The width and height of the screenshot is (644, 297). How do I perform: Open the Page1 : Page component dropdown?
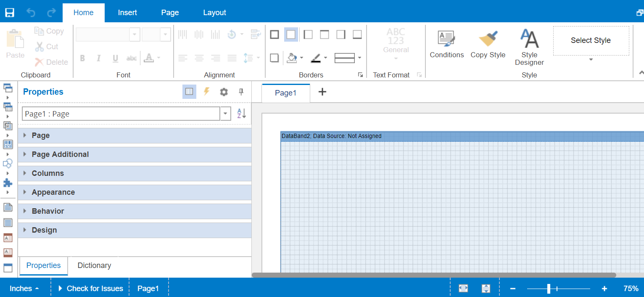tap(226, 114)
